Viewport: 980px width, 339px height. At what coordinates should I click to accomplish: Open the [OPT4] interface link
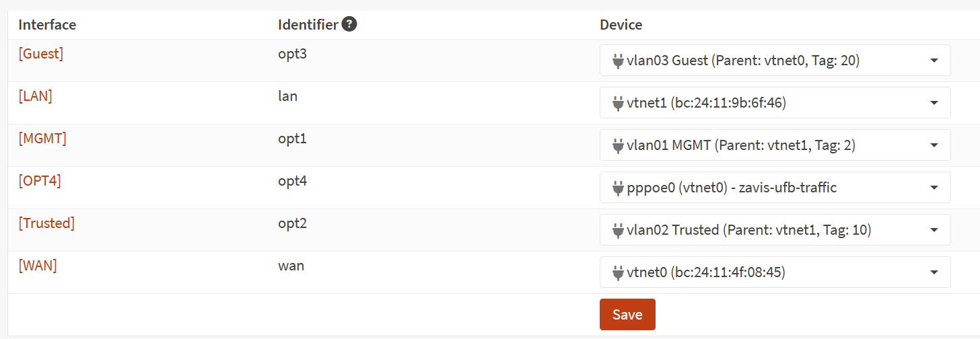[x=39, y=181]
